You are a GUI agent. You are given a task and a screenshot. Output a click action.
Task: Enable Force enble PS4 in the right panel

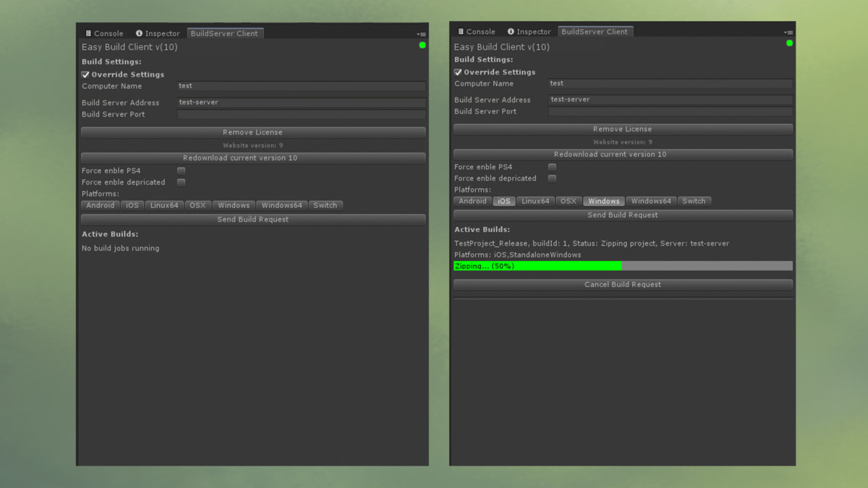[x=552, y=167]
